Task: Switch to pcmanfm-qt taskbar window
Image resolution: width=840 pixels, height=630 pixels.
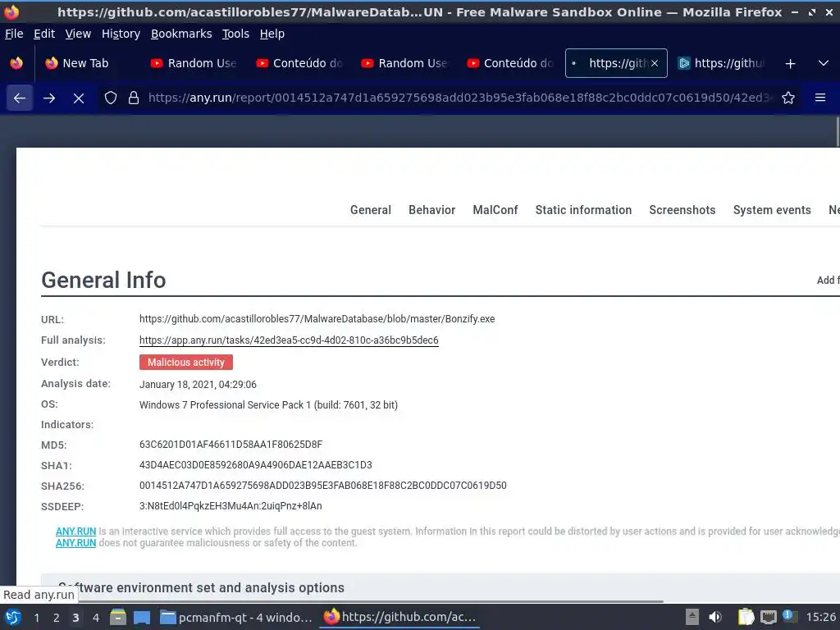Action: (x=235, y=618)
